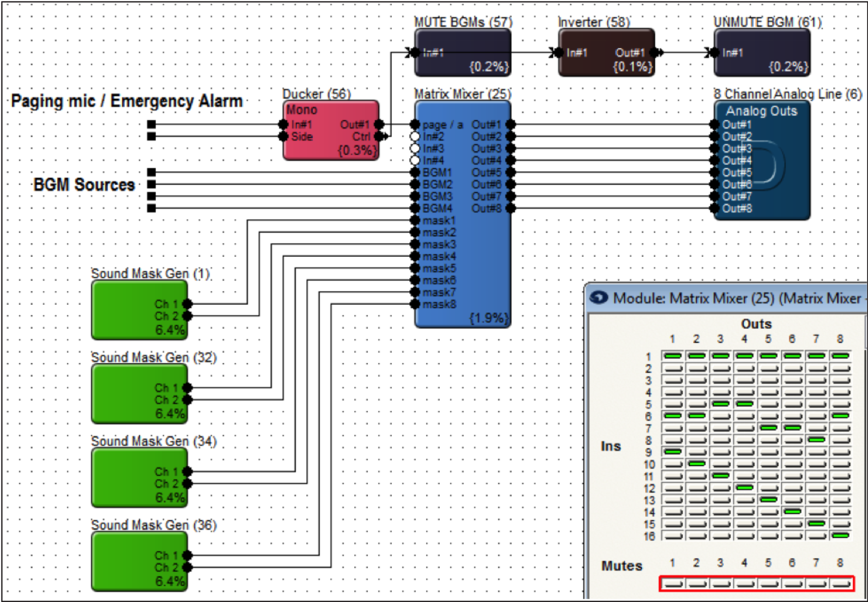Toggle matrix crosspoint In 8 to Out 7

(x=816, y=440)
